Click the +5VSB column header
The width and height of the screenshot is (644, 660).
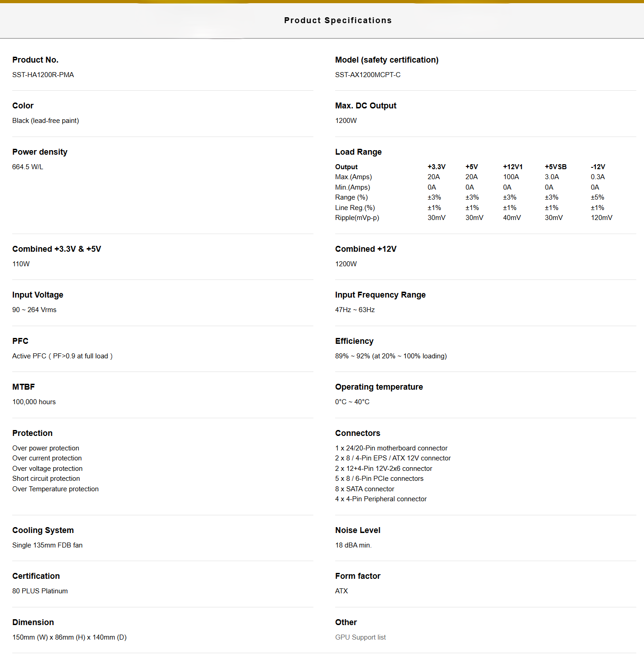coord(556,167)
